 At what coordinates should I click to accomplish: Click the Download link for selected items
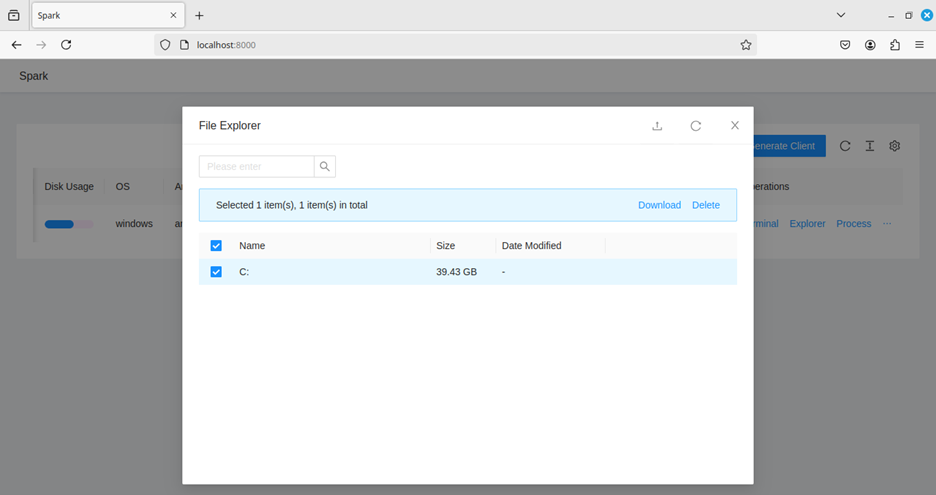pos(659,205)
